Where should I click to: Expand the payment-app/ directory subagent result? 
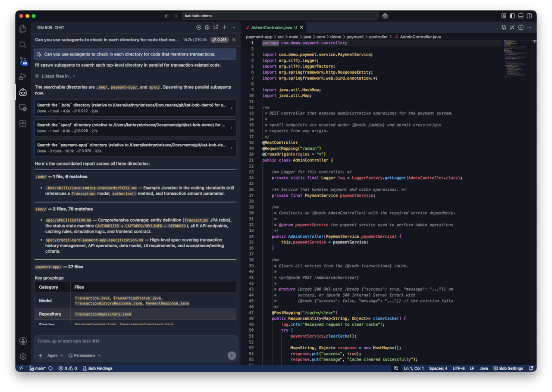coord(135,148)
